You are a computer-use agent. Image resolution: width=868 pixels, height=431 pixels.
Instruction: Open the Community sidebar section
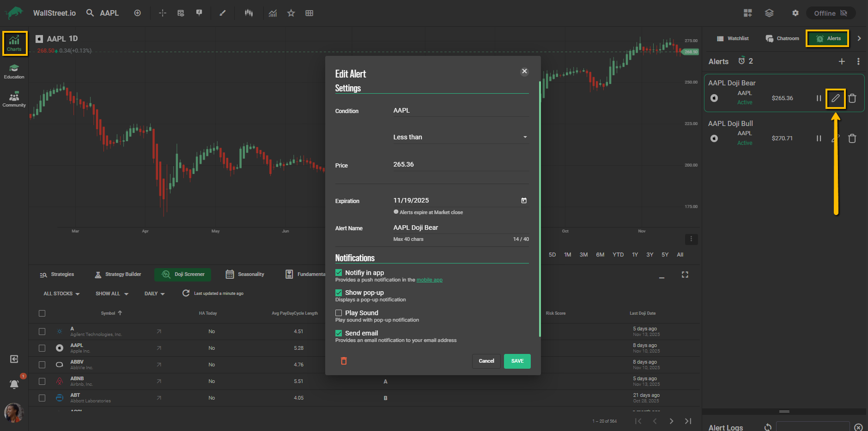coord(14,99)
